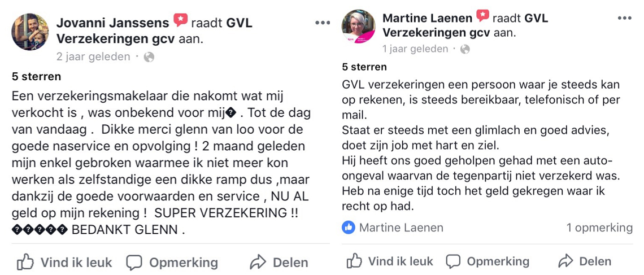Open Martine Laenen's profile name link

pyautogui.click(x=428, y=18)
